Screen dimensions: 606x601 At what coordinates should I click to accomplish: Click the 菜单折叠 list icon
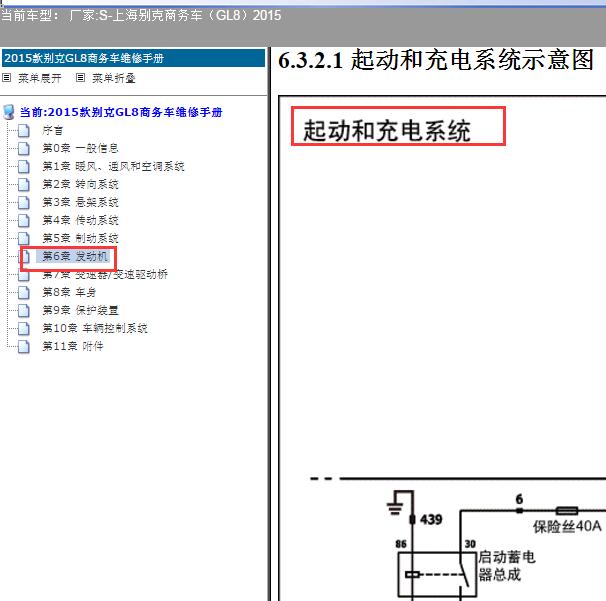[80, 78]
